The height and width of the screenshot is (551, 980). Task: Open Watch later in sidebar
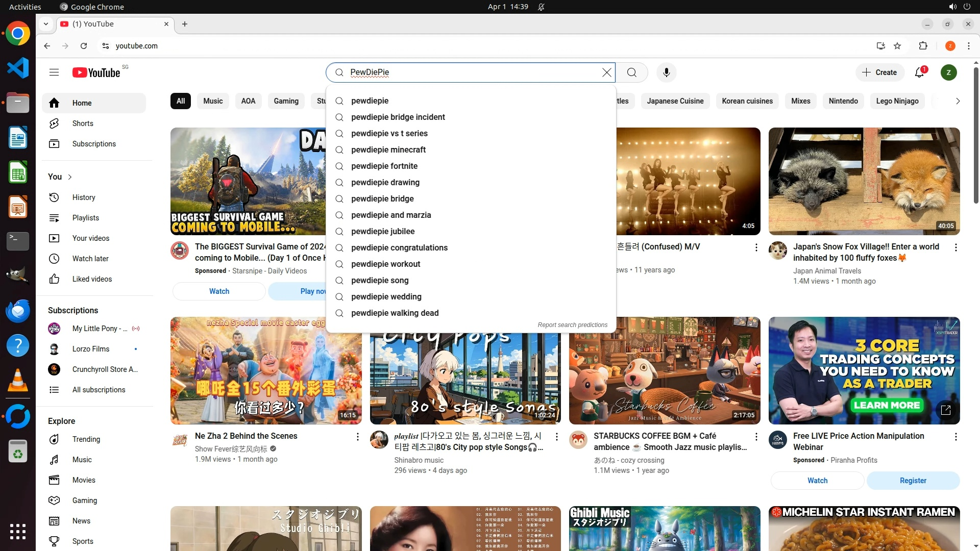(90, 259)
